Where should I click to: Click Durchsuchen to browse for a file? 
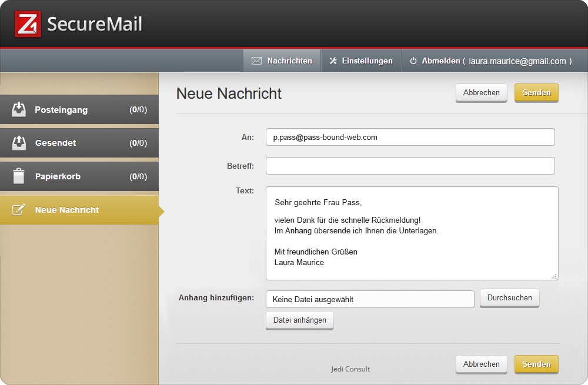point(510,297)
